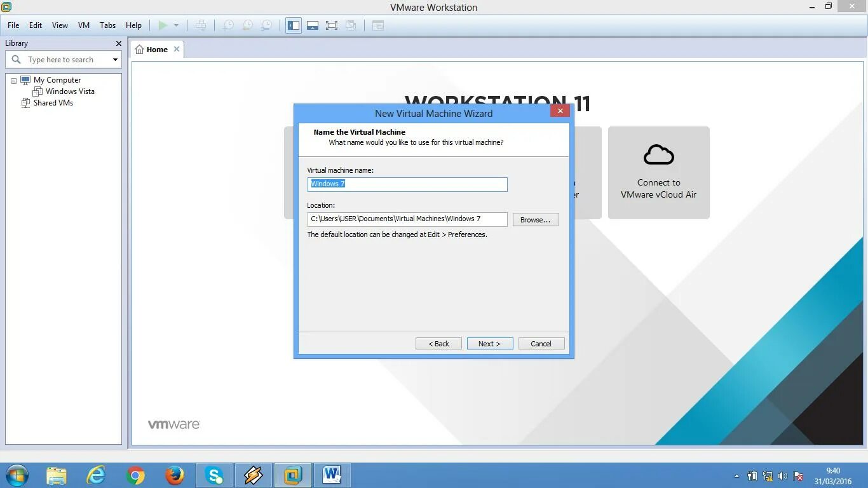Viewport: 868px width, 488px height.
Task: Cancel the New Virtual Machine Wizard
Action: click(x=541, y=344)
